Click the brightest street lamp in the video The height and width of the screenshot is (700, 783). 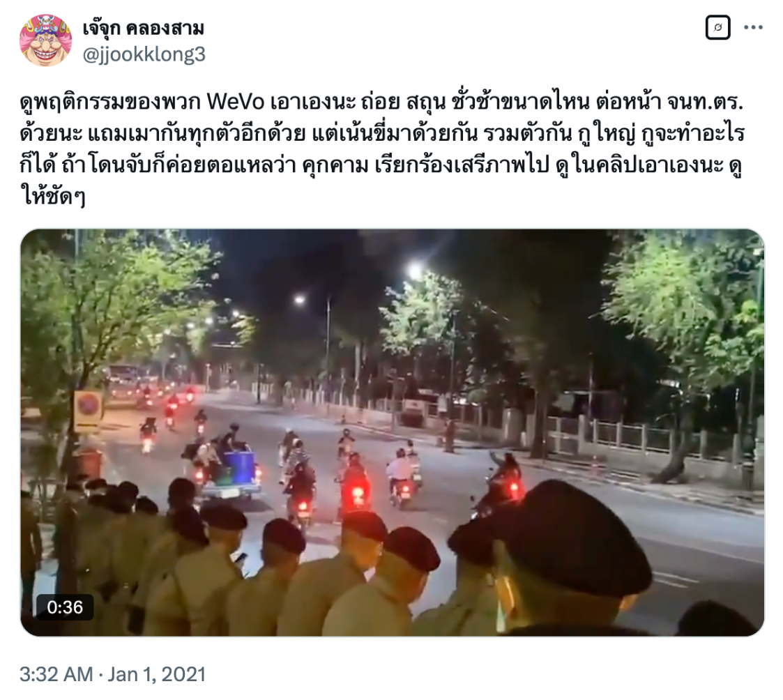click(x=414, y=271)
